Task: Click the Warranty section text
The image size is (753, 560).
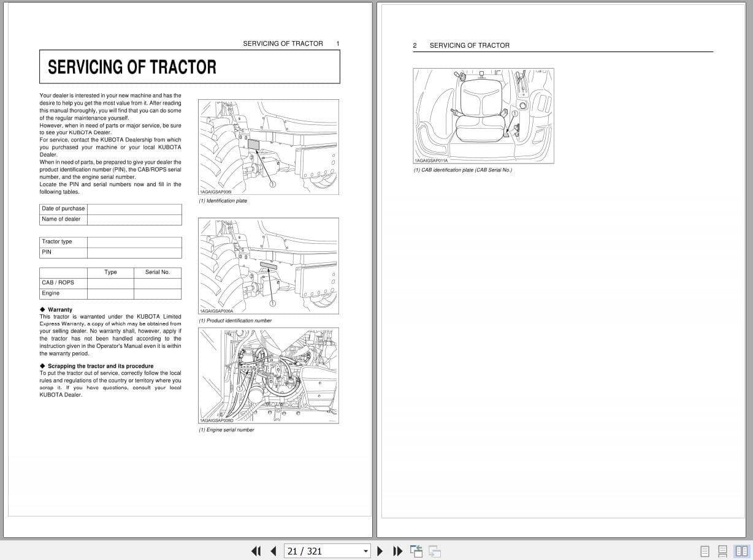Action: click(110, 331)
